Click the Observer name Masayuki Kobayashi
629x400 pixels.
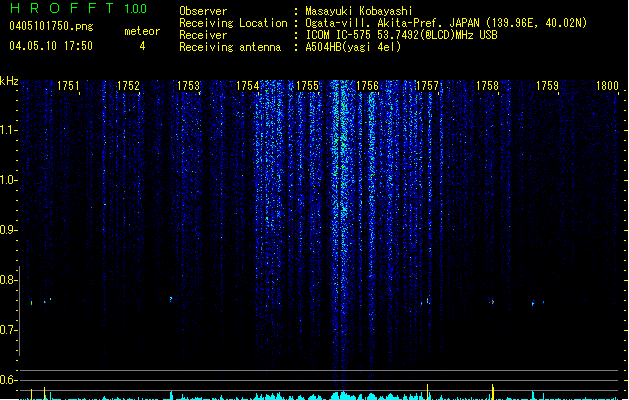[359, 11]
